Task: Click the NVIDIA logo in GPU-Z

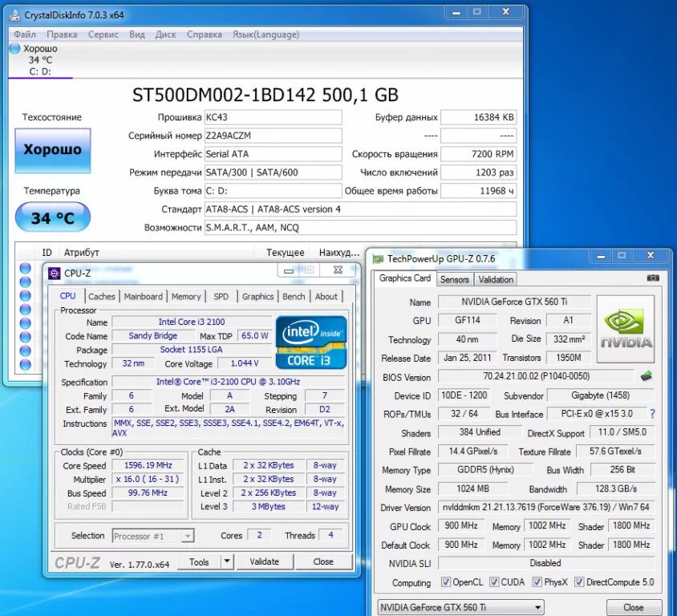Action: 626,329
